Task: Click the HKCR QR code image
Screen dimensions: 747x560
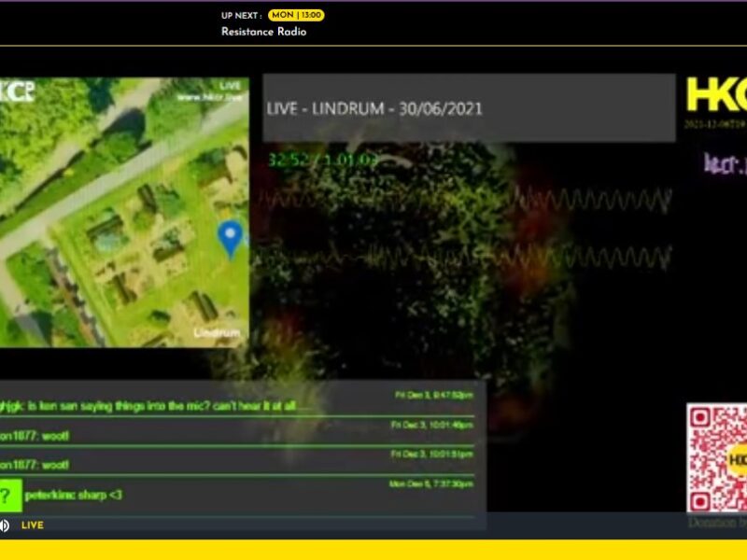Action: tap(716, 457)
